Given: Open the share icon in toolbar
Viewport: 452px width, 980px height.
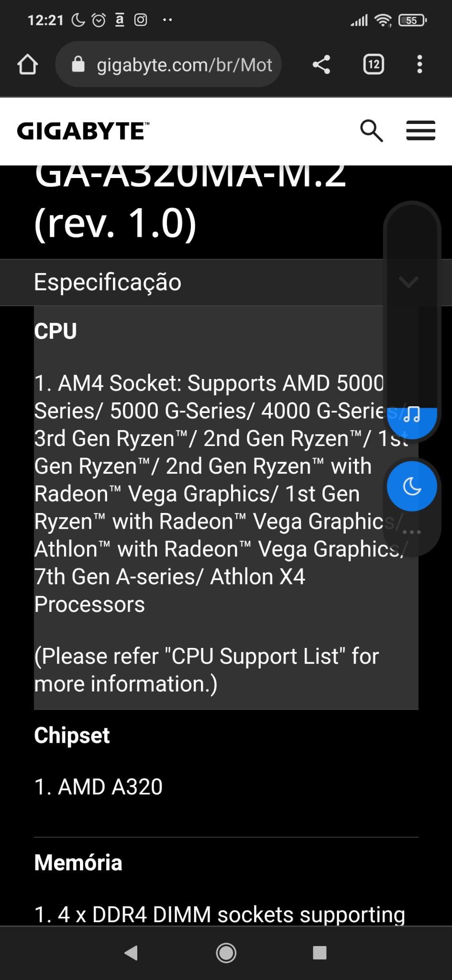Looking at the screenshot, I should click(321, 64).
